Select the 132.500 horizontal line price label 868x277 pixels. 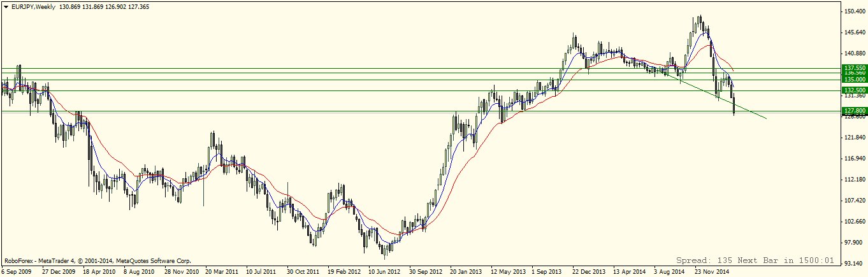855,90
